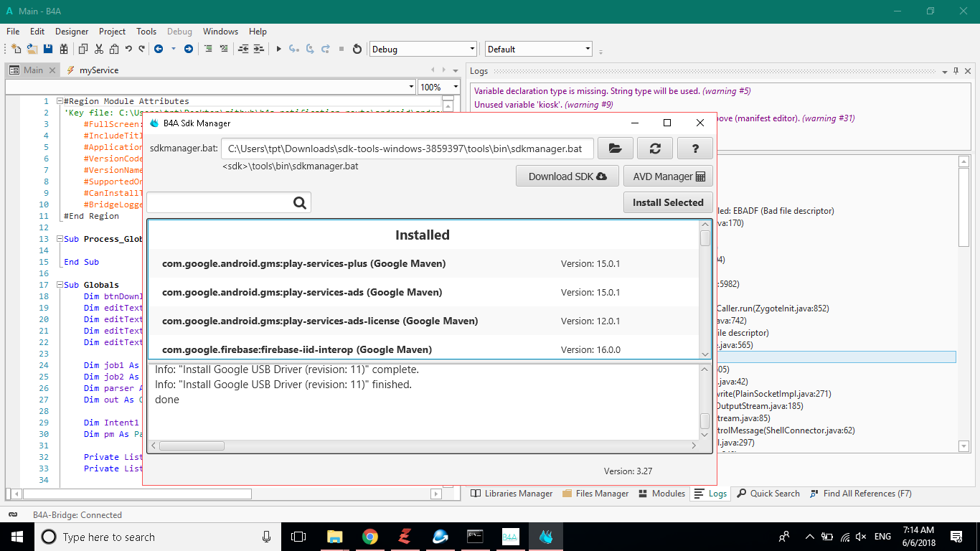The image size is (980, 551).
Task: Select the firebase-iid-interop package row
Action: tap(423, 347)
